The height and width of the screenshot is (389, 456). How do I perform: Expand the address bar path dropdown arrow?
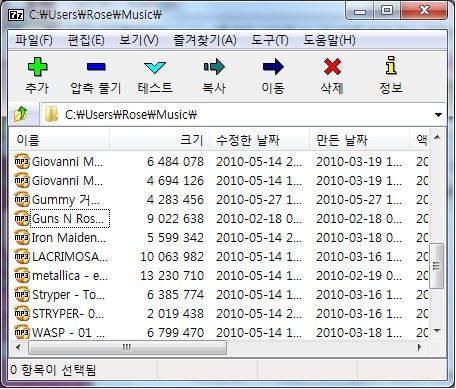438,115
